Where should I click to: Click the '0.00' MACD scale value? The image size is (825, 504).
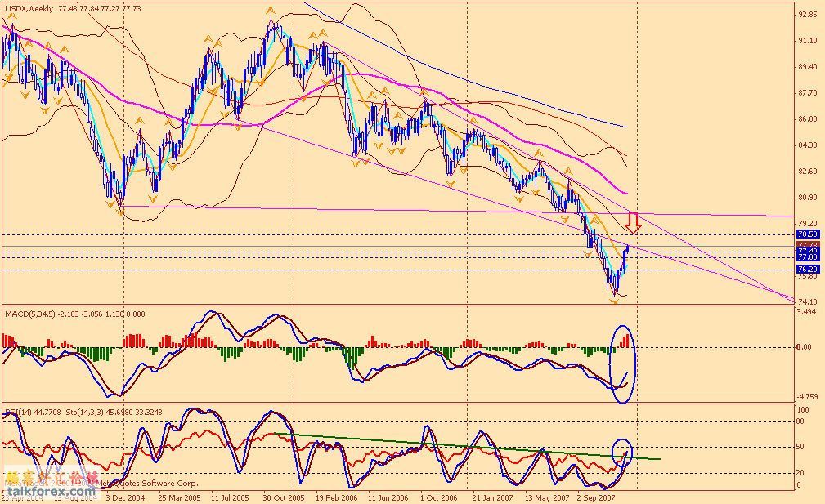click(x=804, y=347)
